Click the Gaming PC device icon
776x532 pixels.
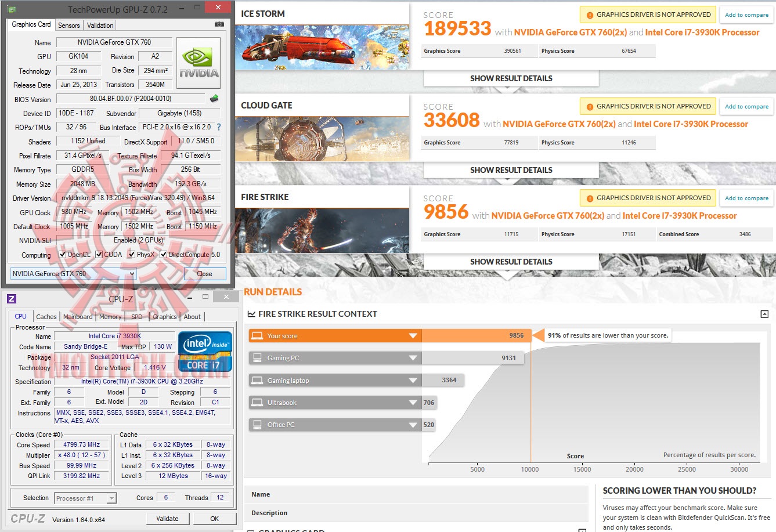(257, 358)
